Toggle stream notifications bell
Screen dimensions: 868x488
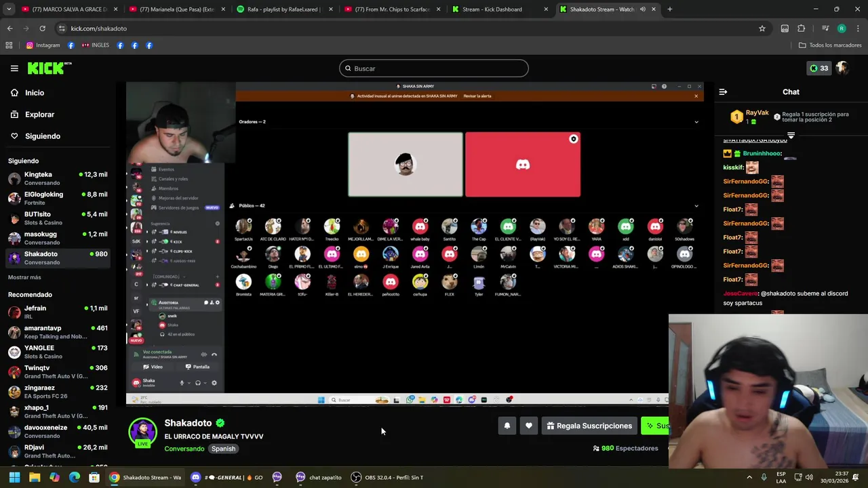click(507, 426)
